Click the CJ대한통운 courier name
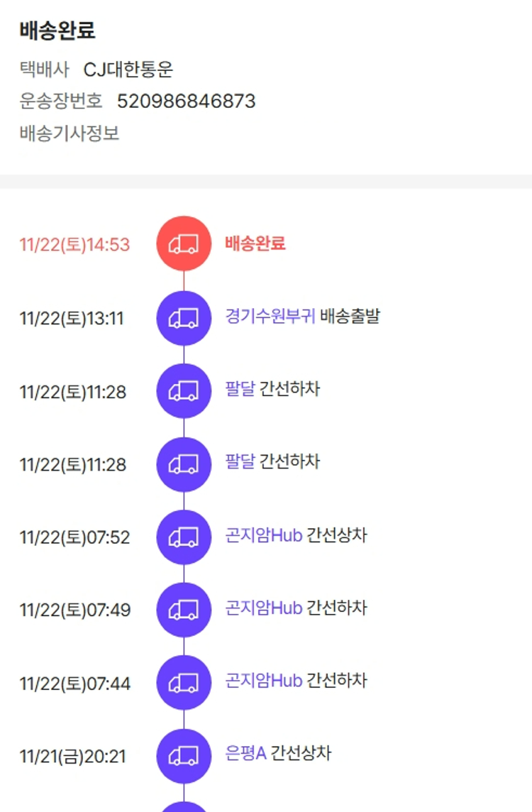Image resolution: width=532 pixels, height=812 pixels. pyautogui.click(x=128, y=70)
